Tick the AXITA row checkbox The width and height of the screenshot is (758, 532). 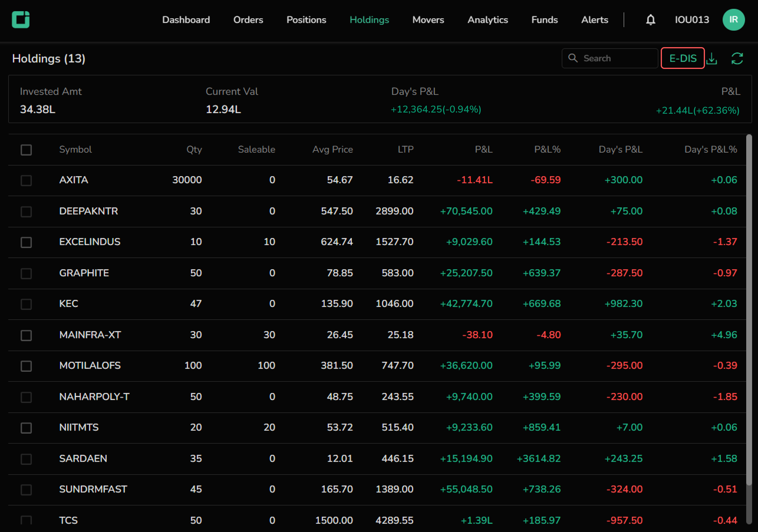tap(26, 181)
